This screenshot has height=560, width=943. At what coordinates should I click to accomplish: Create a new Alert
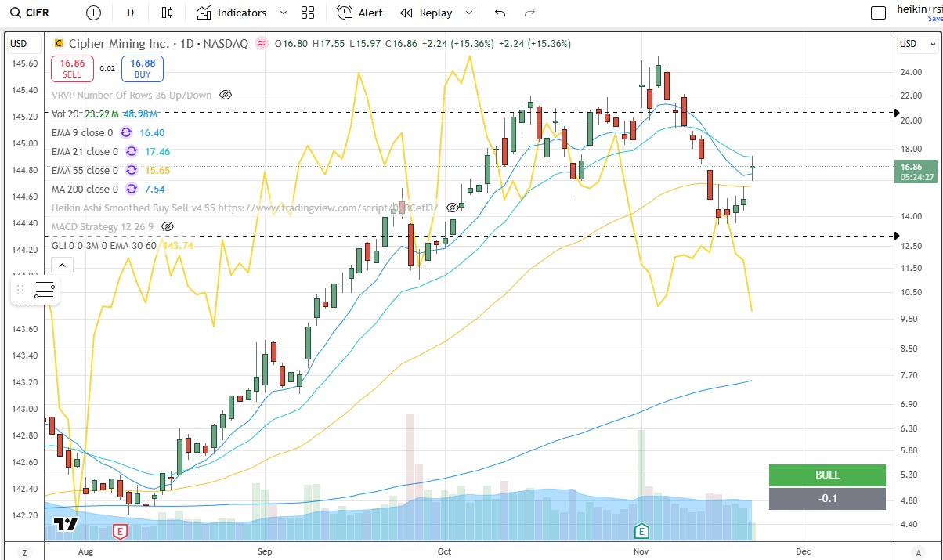click(360, 13)
